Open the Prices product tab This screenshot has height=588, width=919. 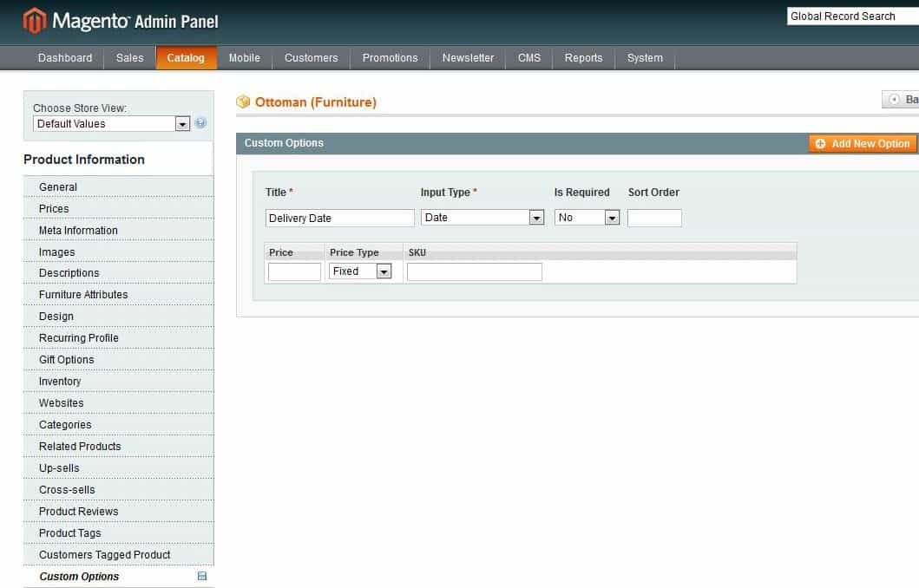pyautogui.click(x=54, y=209)
